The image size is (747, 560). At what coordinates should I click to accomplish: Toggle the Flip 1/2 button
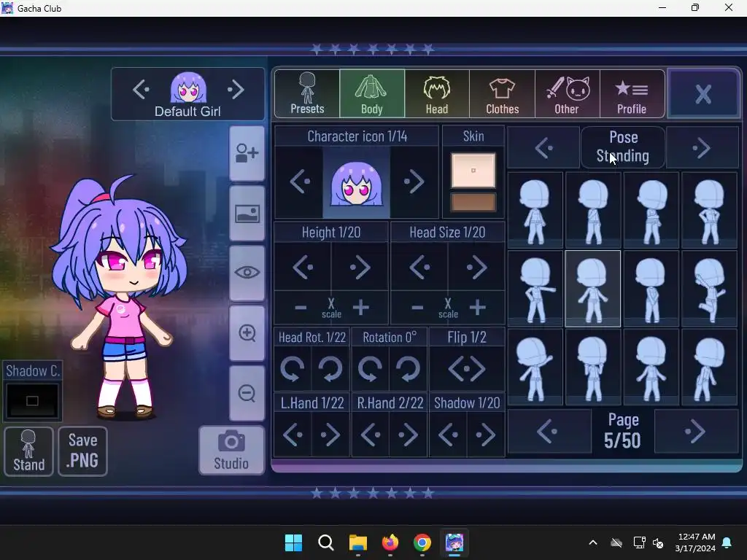click(x=467, y=368)
